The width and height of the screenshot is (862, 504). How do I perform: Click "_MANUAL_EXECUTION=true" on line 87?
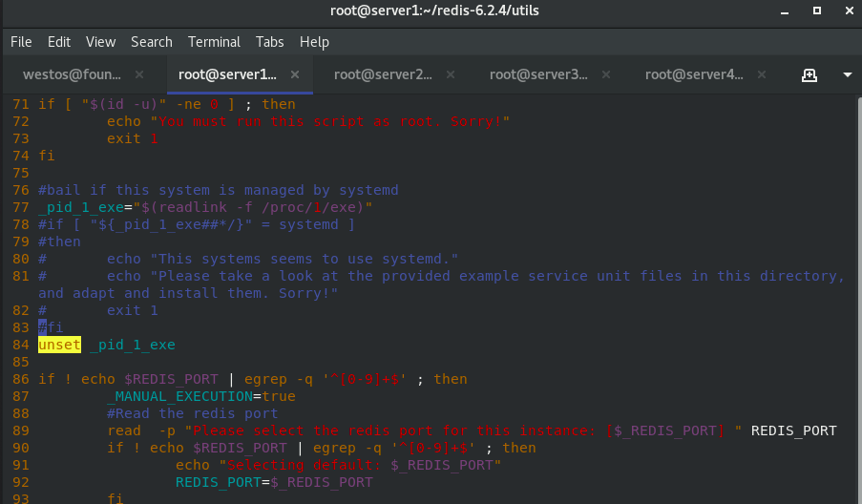201,396
